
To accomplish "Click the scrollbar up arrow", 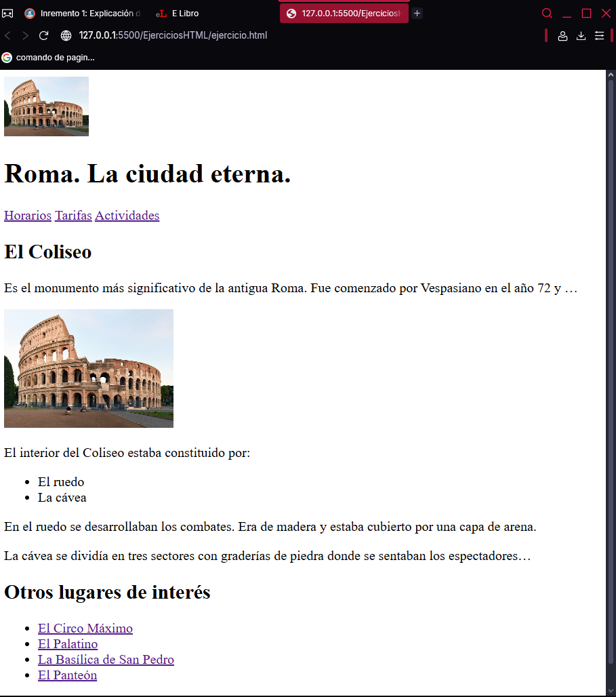I will [611, 75].
